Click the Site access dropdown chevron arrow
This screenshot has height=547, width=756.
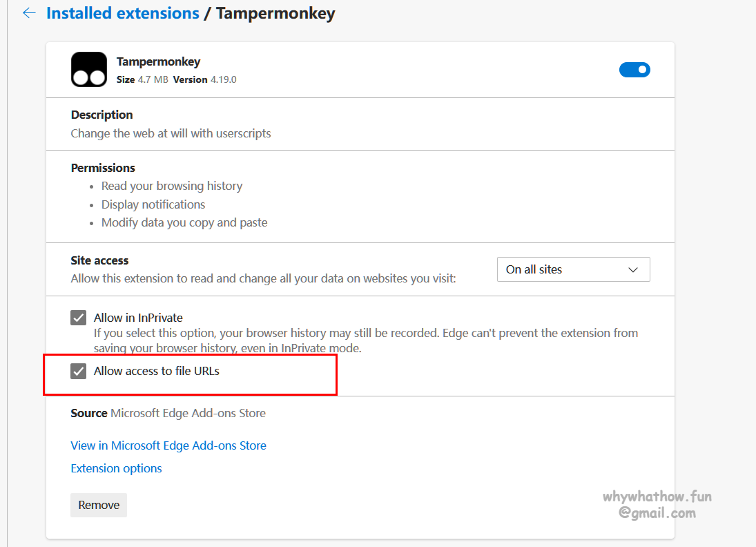click(x=633, y=269)
